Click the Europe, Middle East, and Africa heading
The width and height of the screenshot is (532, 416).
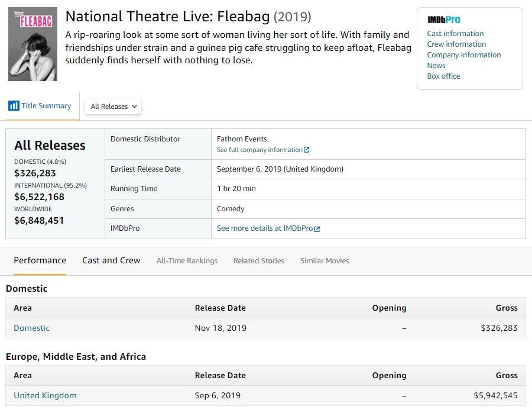(76, 357)
